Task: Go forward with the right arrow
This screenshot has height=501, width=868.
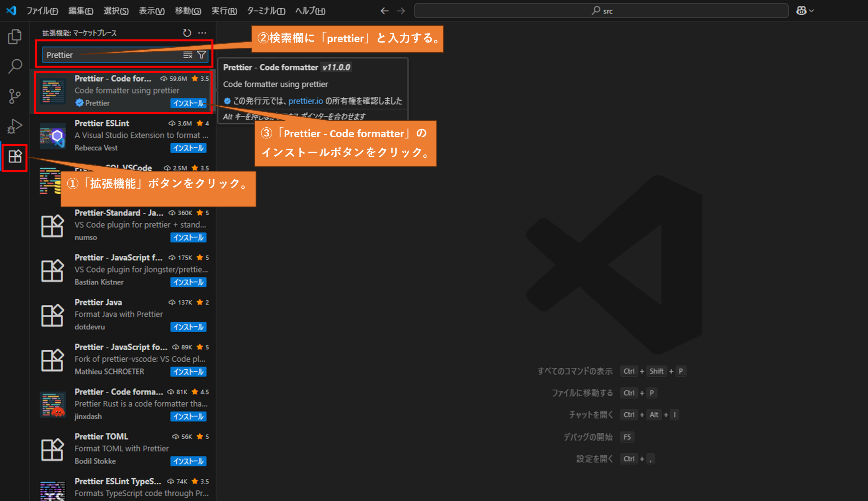Action: (401, 11)
